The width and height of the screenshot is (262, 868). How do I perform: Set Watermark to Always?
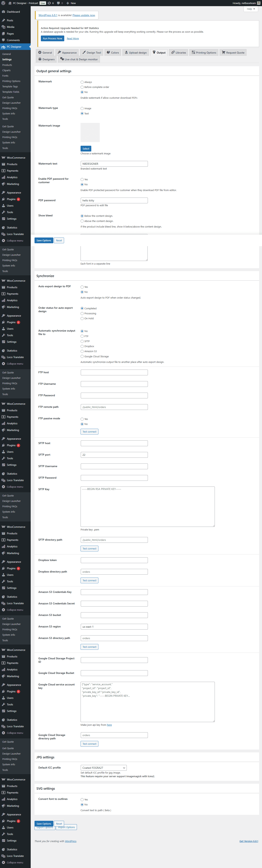tap(82, 82)
